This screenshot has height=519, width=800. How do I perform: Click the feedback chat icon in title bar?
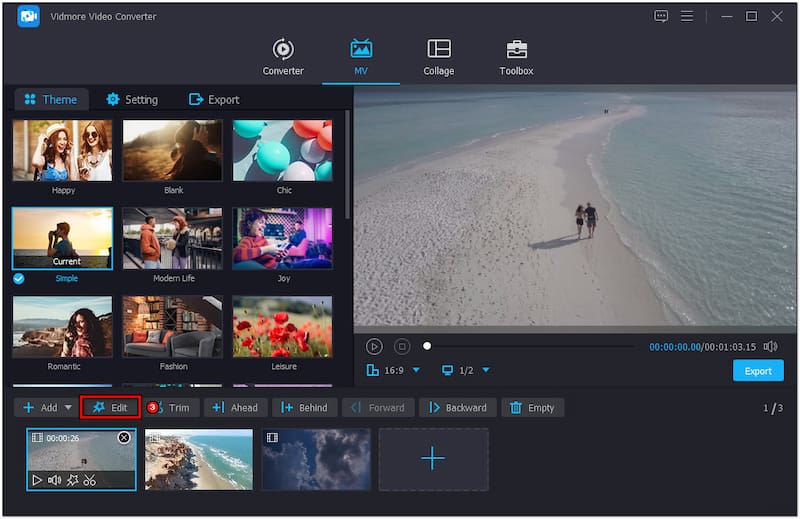pyautogui.click(x=661, y=16)
